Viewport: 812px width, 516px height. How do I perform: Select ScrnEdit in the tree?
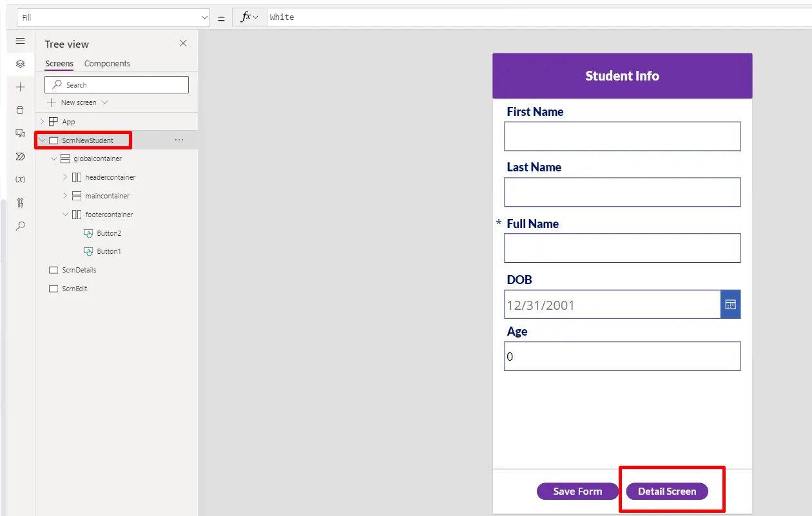point(75,289)
